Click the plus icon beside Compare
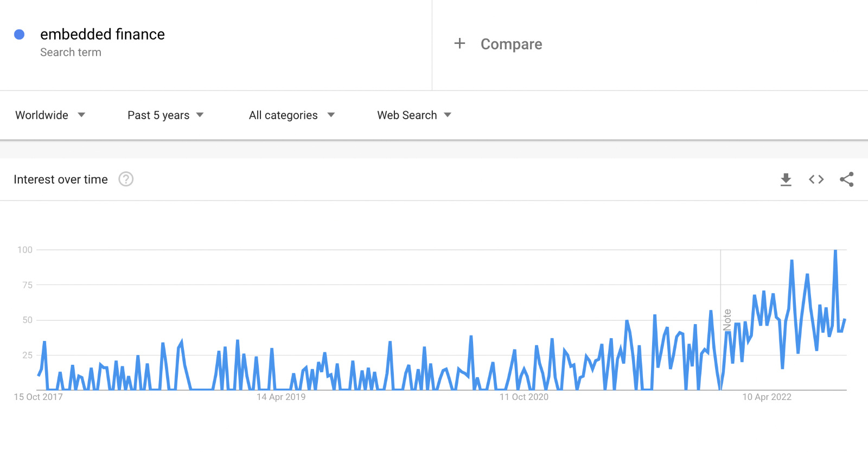Image resolution: width=868 pixels, height=452 pixels. (x=459, y=43)
